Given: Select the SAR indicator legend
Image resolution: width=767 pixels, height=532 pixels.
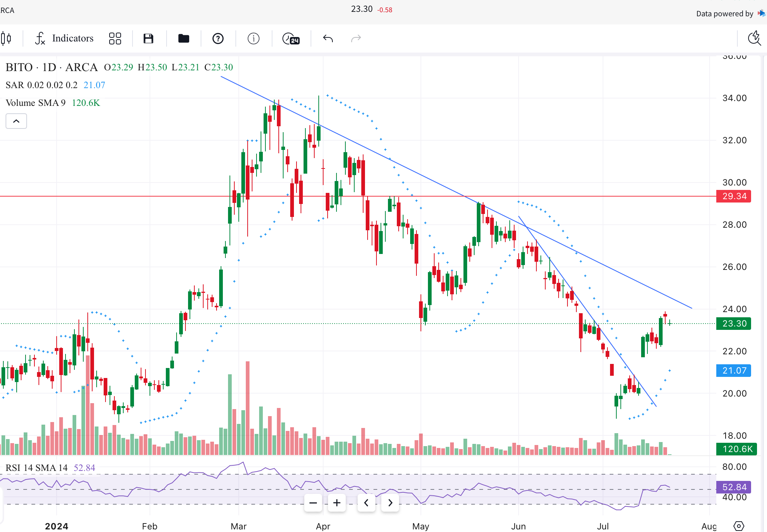Looking at the screenshot, I should [41, 85].
